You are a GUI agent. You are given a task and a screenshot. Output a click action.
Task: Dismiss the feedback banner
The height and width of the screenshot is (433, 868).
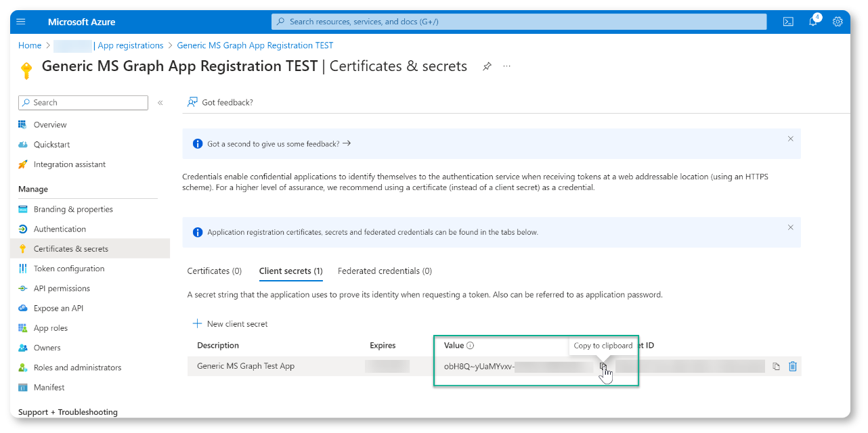(790, 139)
